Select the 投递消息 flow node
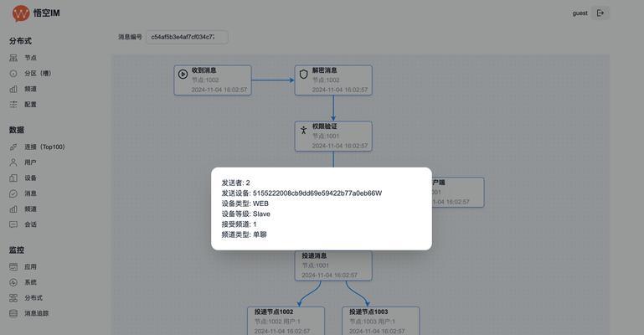Viewport: 644px width, 335px height. click(x=333, y=265)
